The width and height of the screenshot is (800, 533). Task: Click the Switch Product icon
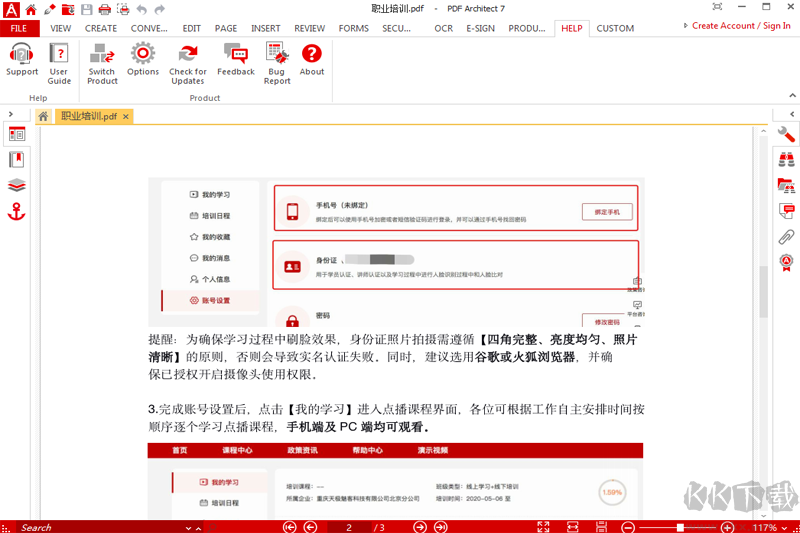[x=102, y=63]
